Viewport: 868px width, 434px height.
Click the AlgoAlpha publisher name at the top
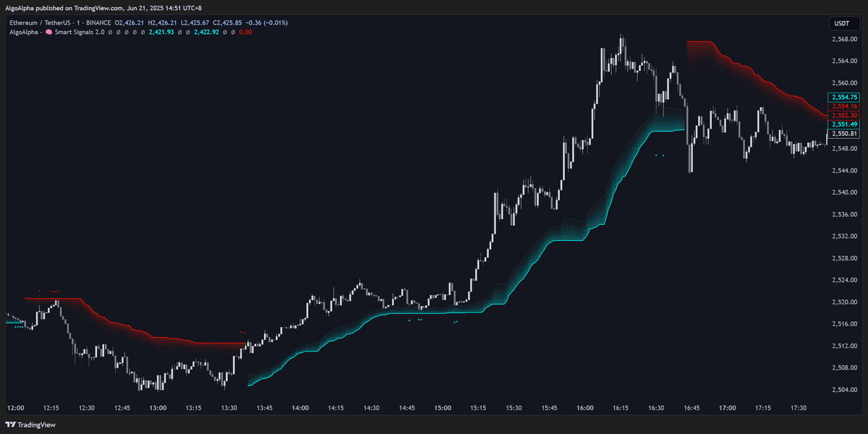click(19, 9)
